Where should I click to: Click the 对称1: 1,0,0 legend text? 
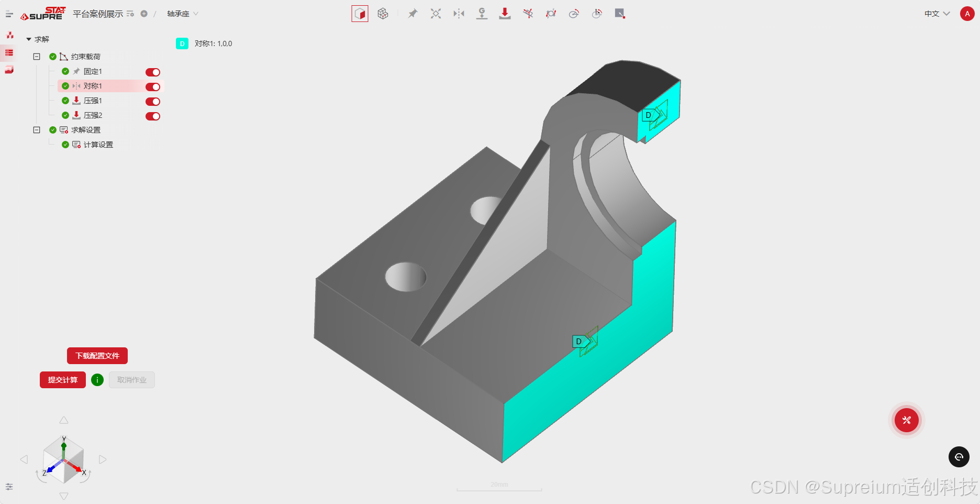click(x=213, y=43)
